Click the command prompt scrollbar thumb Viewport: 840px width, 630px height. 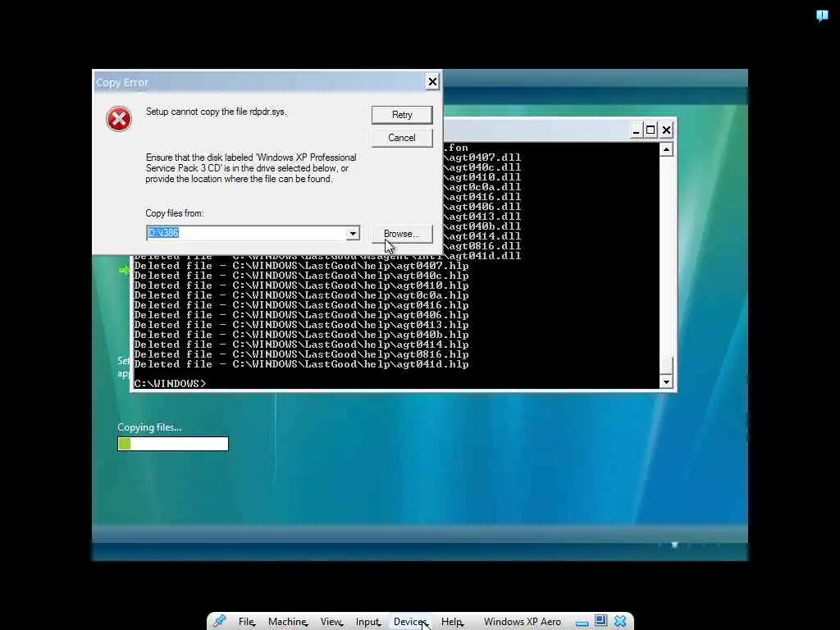click(666, 365)
